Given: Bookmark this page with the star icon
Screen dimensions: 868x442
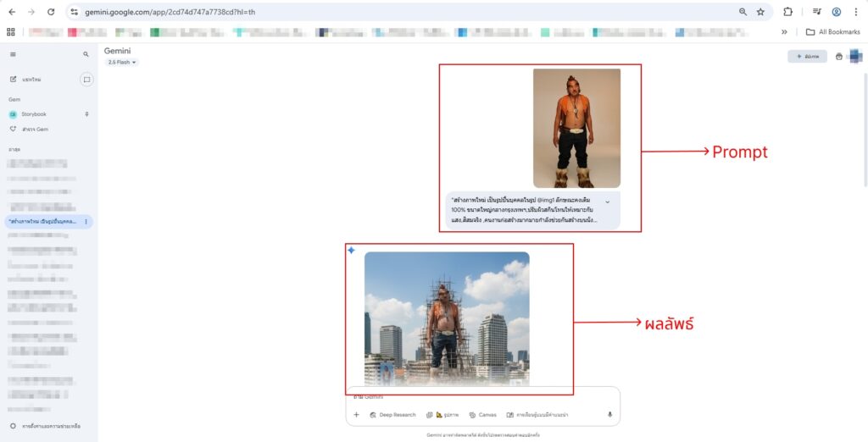Looking at the screenshot, I should click(760, 12).
